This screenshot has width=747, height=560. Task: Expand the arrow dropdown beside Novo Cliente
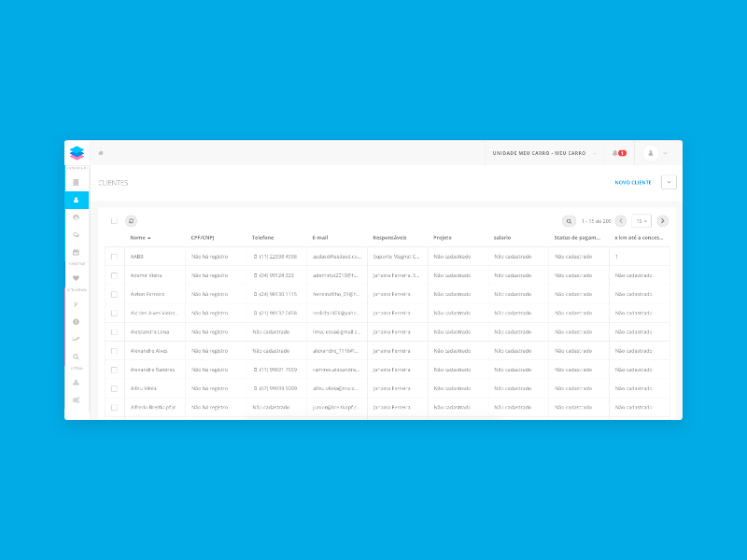pos(669,183)
